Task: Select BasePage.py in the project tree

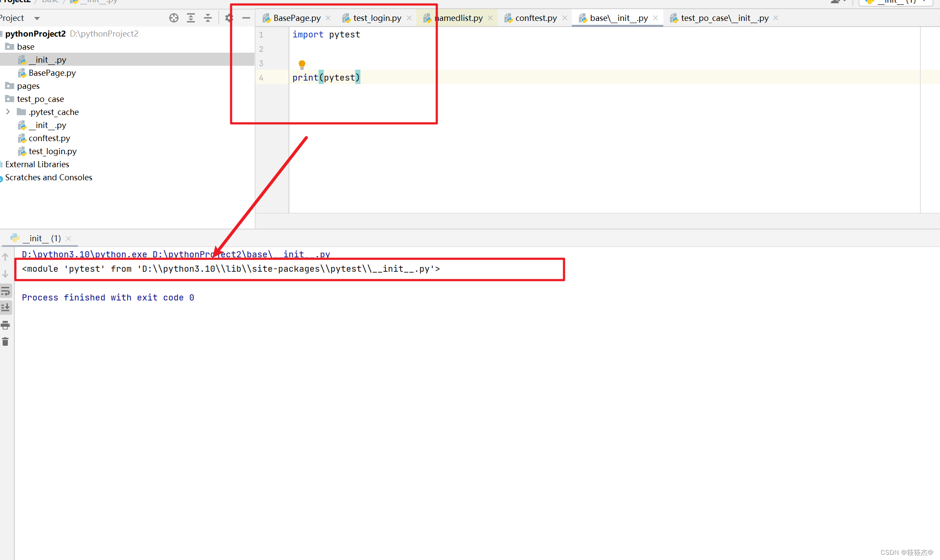Action: (52, 73)
